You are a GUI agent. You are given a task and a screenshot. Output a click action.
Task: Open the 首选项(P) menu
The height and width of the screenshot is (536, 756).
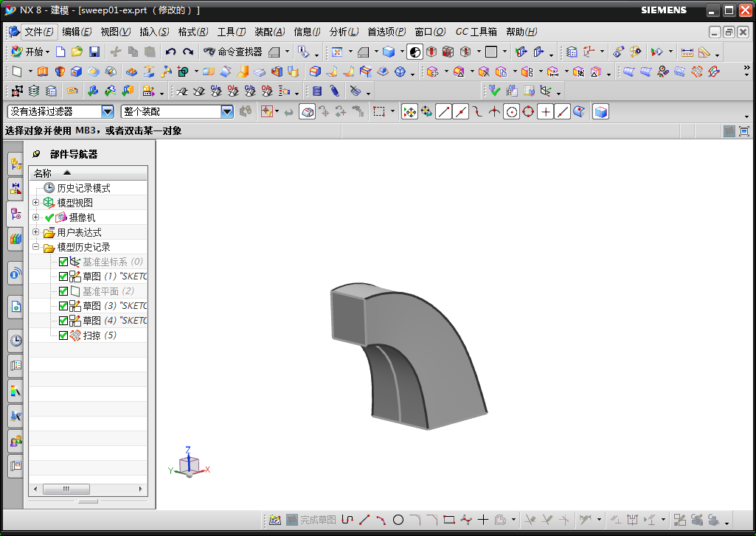[386, 32]
